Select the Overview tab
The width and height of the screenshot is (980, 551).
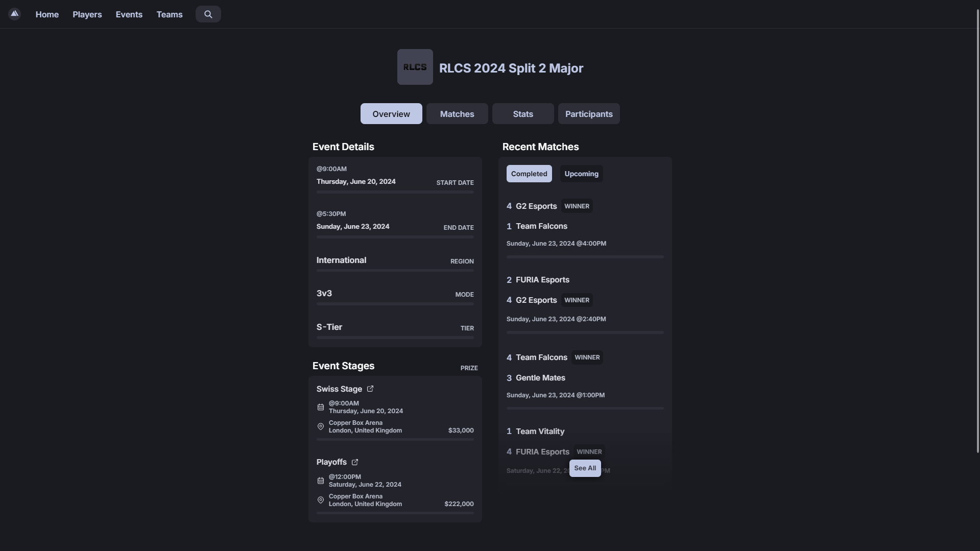[x=391, y=114]
